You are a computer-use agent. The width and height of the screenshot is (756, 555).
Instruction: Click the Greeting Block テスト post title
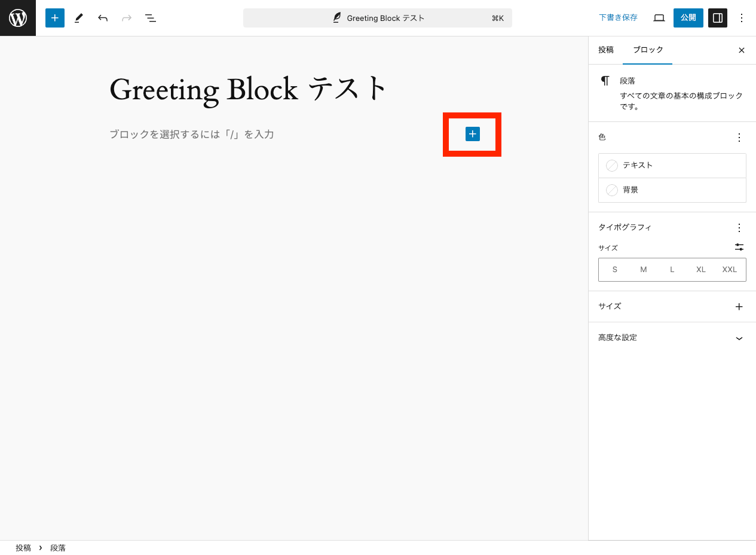point(249,89)
